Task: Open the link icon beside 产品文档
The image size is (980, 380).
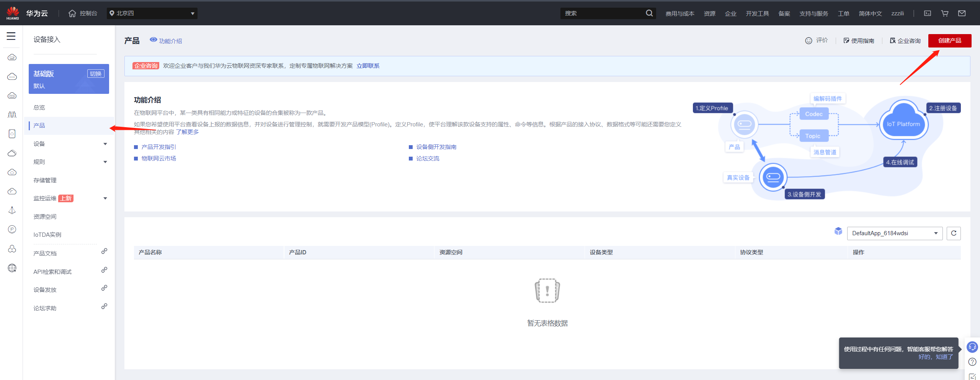Action: click(x=104, y=251)
